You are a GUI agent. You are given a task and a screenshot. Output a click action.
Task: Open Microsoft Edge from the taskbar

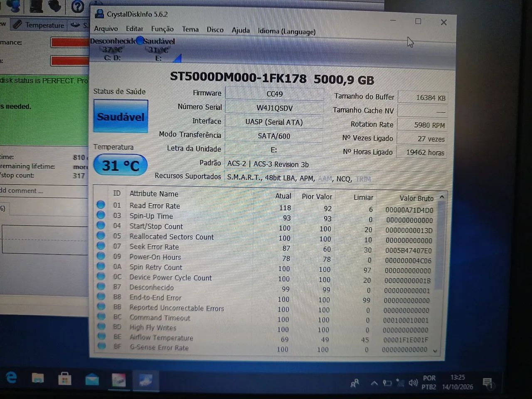click(11, 377)
